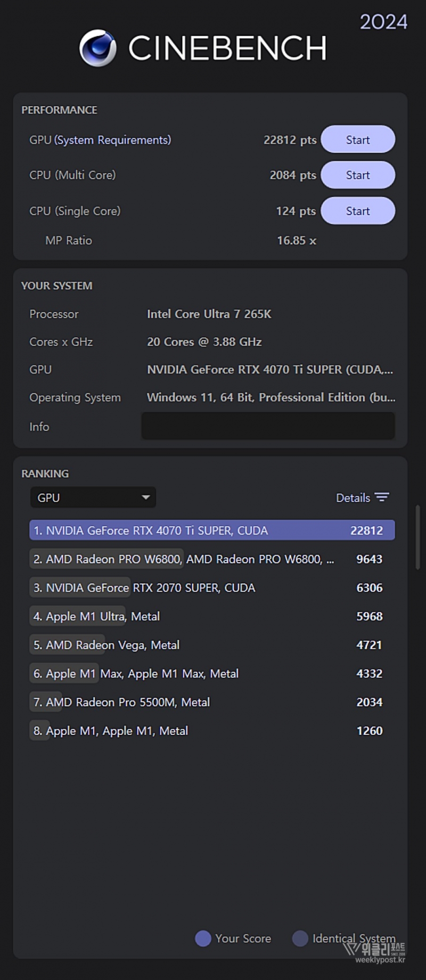This screenshot has width=426, height=980.
Task: Select the AMD Radeon Vega ranking row
Action: [212, 645]
